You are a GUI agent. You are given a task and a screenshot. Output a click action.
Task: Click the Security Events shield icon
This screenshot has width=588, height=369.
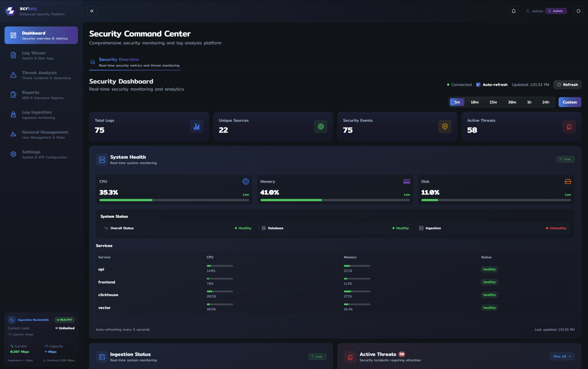[x=445, y=127]
